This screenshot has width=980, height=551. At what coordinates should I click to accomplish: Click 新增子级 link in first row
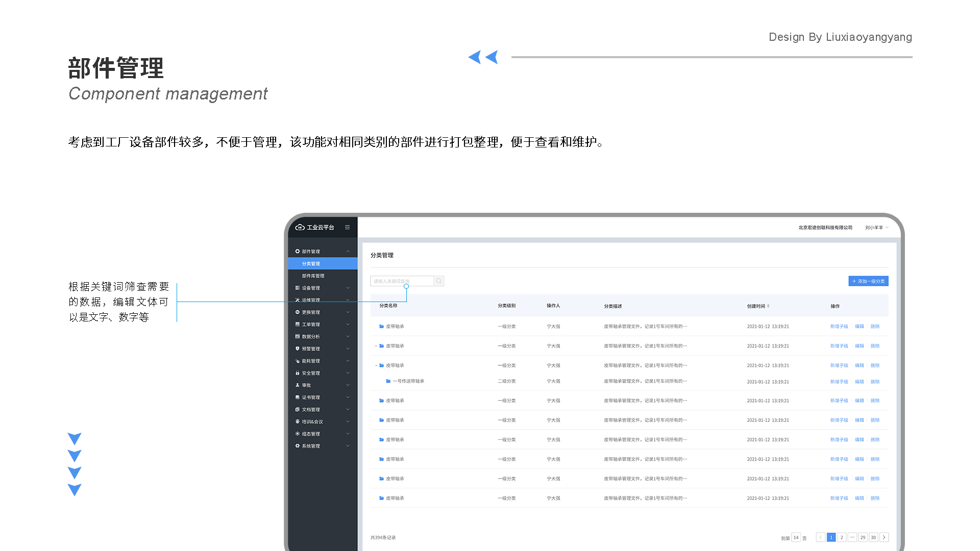coord(839,327)
